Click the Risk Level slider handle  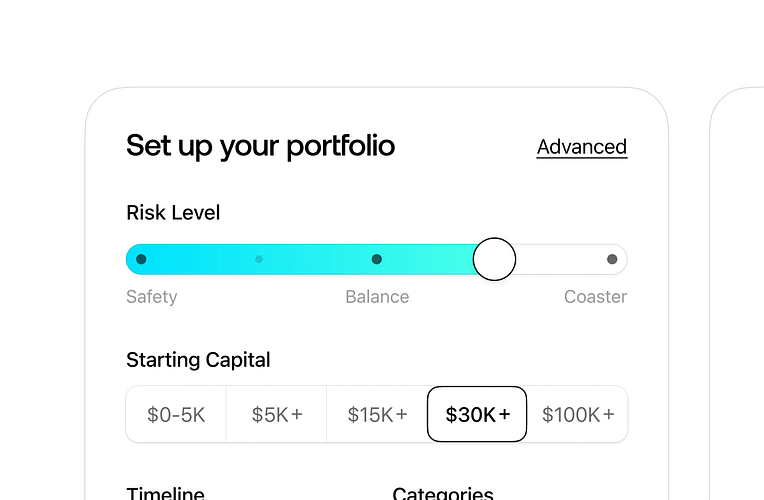[x=494, y=259]
